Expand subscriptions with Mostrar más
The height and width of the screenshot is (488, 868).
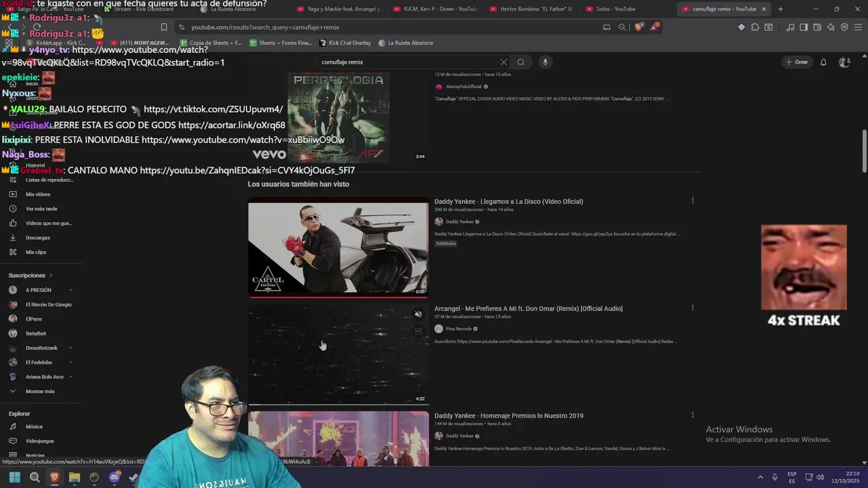[40, 391]
